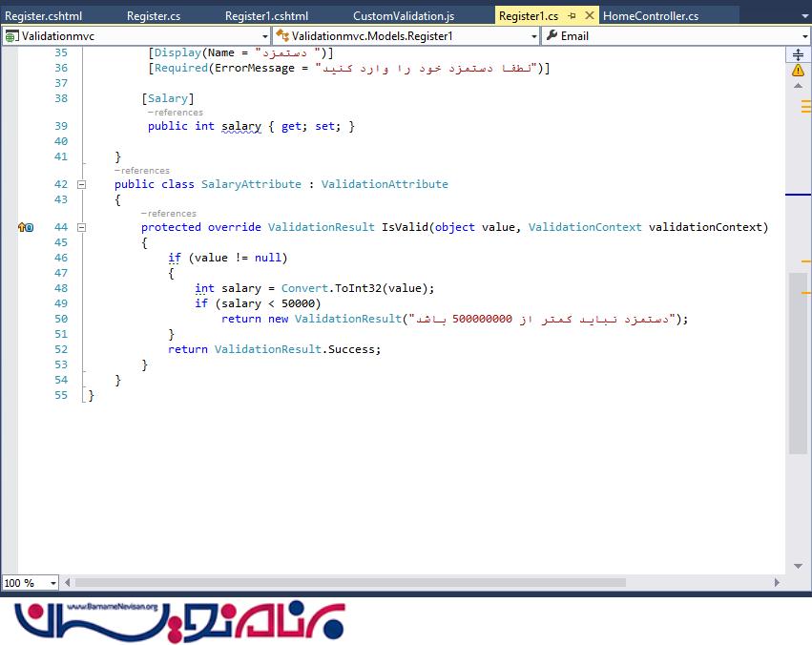Click the vertical scrollbar thumb
This screenshot has height=645, width=812.
coord(798,363)
